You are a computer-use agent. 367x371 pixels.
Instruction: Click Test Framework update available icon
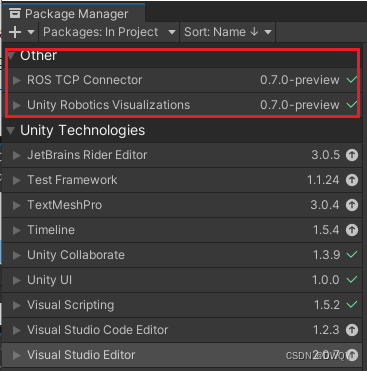(352, 180)
